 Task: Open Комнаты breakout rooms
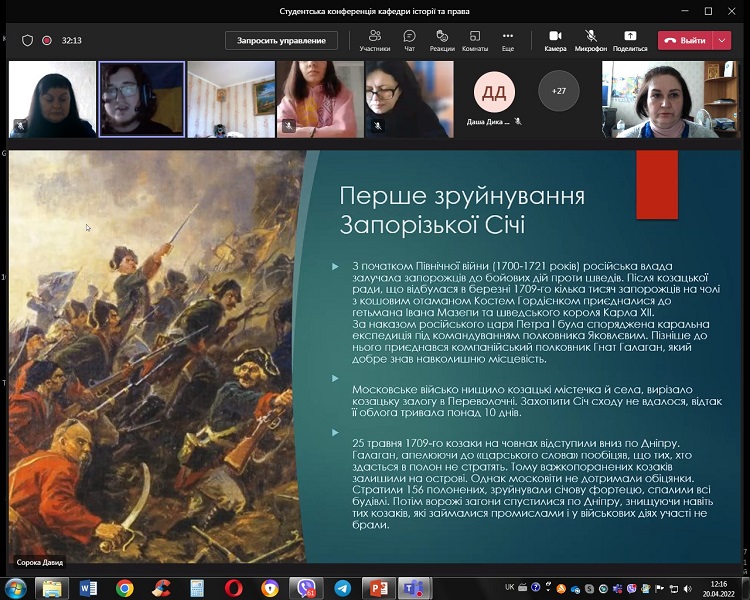[x=474, y=41]
